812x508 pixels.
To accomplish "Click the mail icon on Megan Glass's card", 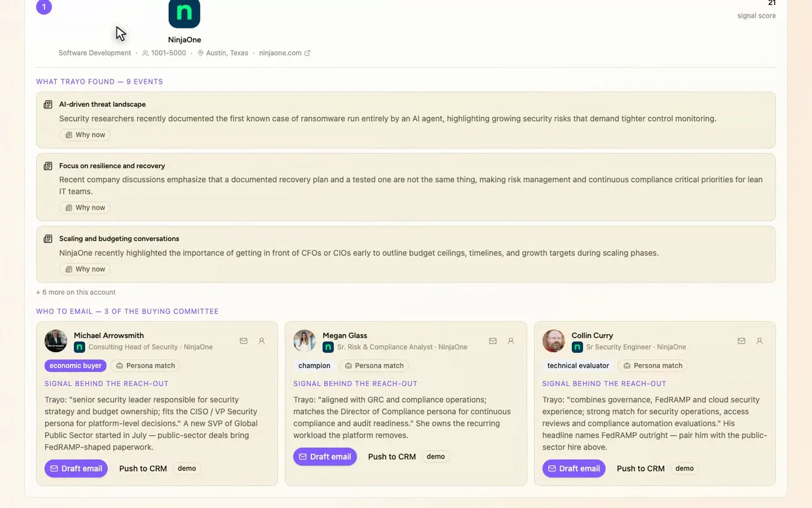I will tap(493, 341).
